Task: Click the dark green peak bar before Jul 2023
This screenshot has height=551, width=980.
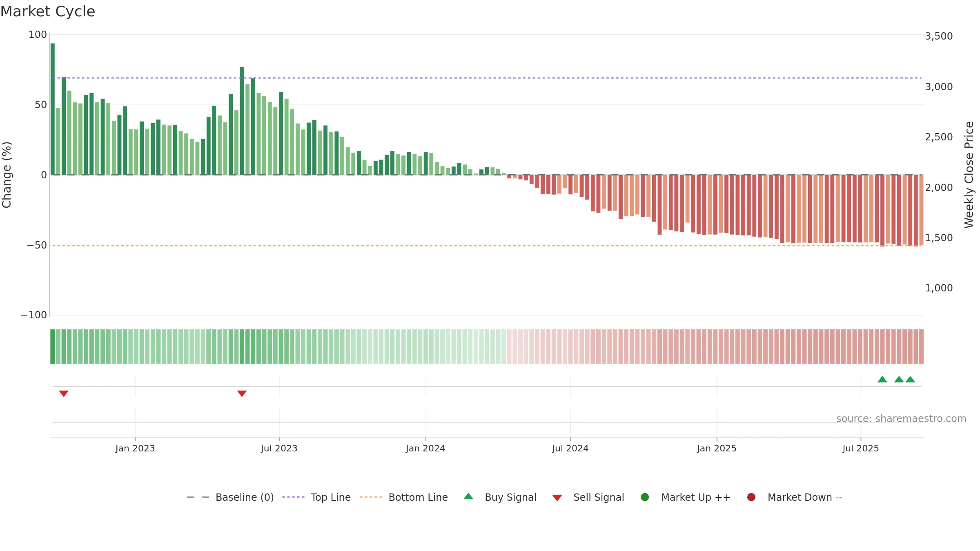Action: pyautogui.click(x=242, y=121)
